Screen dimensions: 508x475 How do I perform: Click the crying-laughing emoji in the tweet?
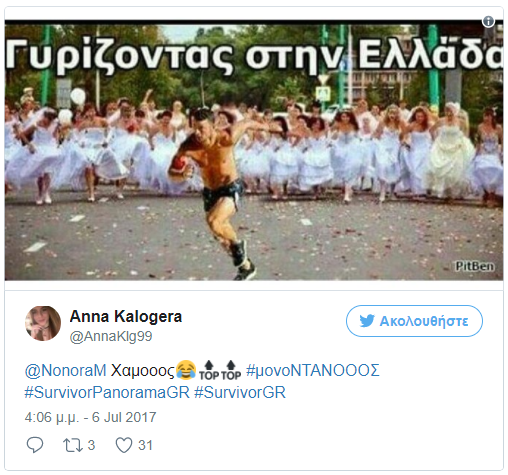point(186,370)
